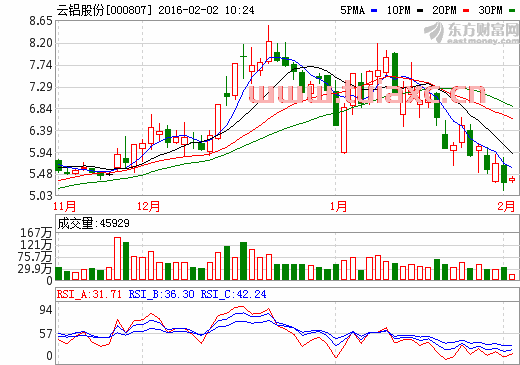Click the 1月 month label
This screenshot has height=365, width=520.
pyautogui.click(x=338, y=206)
